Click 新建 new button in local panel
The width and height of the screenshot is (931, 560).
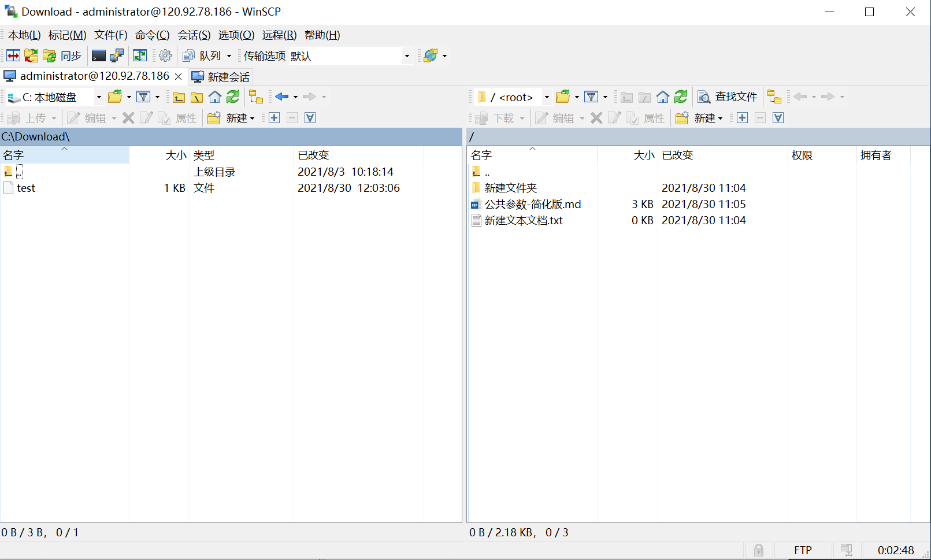[x=231, y=118]
